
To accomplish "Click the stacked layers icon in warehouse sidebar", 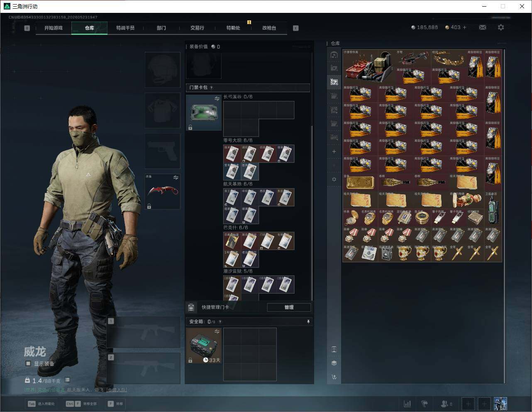I will click(334, 363).
